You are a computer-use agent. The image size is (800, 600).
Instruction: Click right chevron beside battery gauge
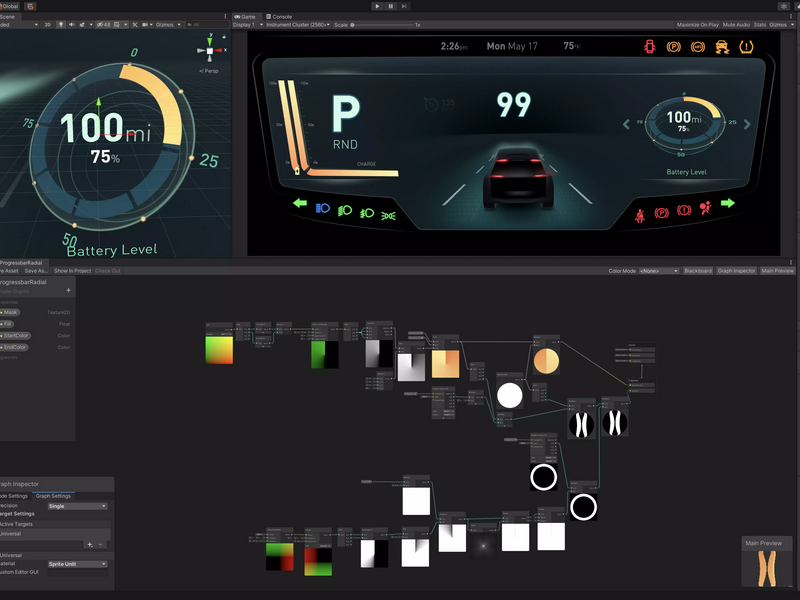(747, 124)
